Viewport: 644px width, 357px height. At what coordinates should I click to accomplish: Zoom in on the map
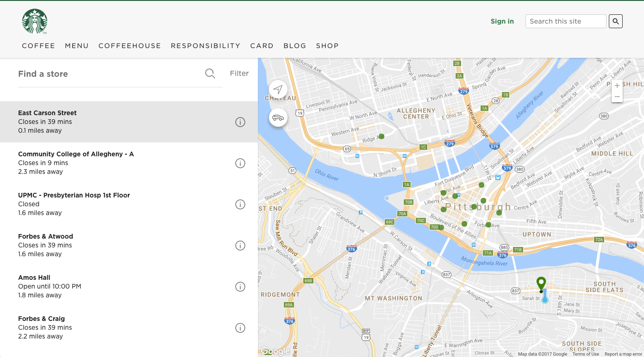[x=617, y=86]
